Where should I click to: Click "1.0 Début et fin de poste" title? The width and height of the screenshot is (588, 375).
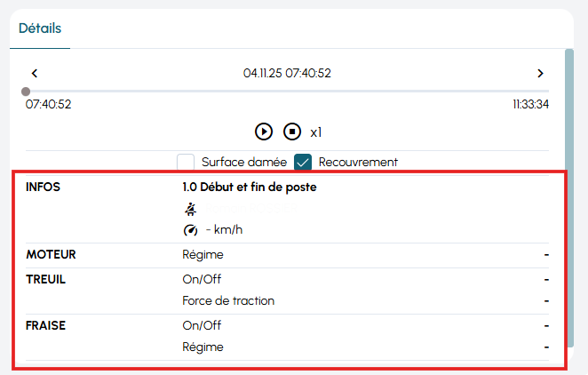click(249, 187)
